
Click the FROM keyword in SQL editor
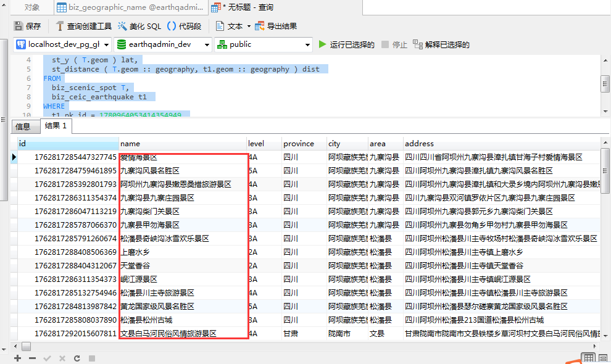pos(52,78)
